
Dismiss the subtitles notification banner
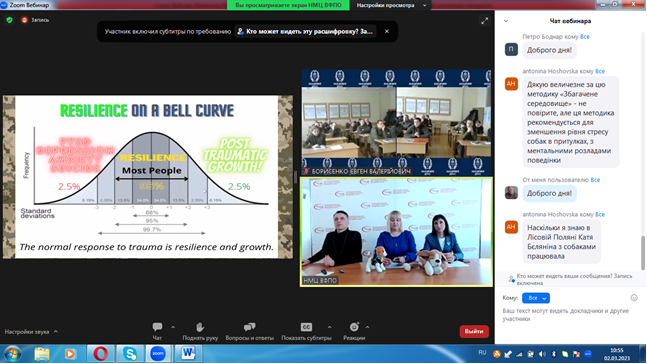point(387,31)
